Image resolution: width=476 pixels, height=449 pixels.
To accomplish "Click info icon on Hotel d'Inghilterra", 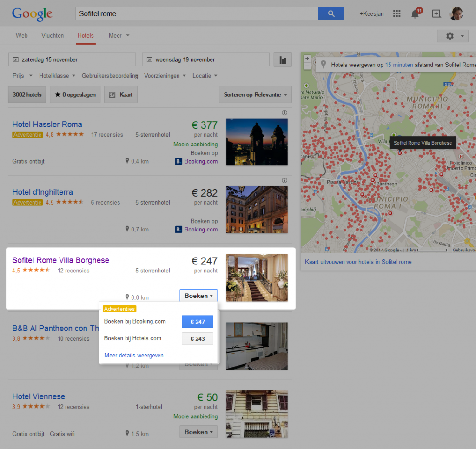I will (x=284, y=180).
